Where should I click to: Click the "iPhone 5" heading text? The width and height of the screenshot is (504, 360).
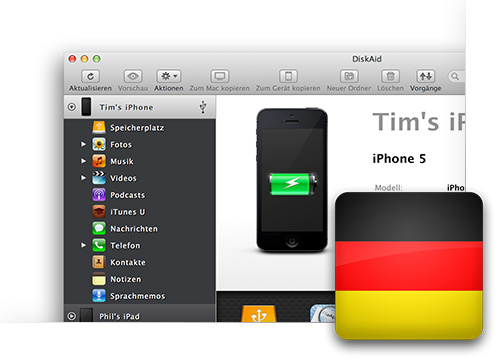(399, 159)
